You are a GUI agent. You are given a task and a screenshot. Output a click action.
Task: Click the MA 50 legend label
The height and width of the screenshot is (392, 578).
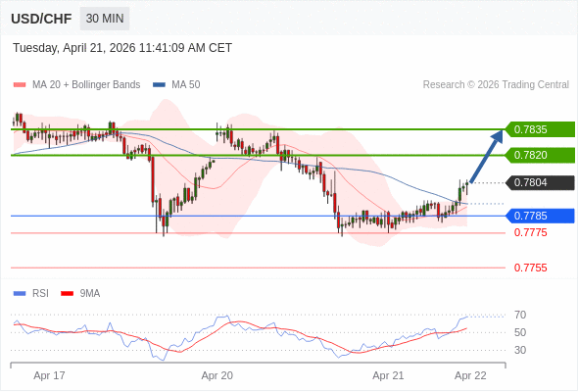coord(186,85)
